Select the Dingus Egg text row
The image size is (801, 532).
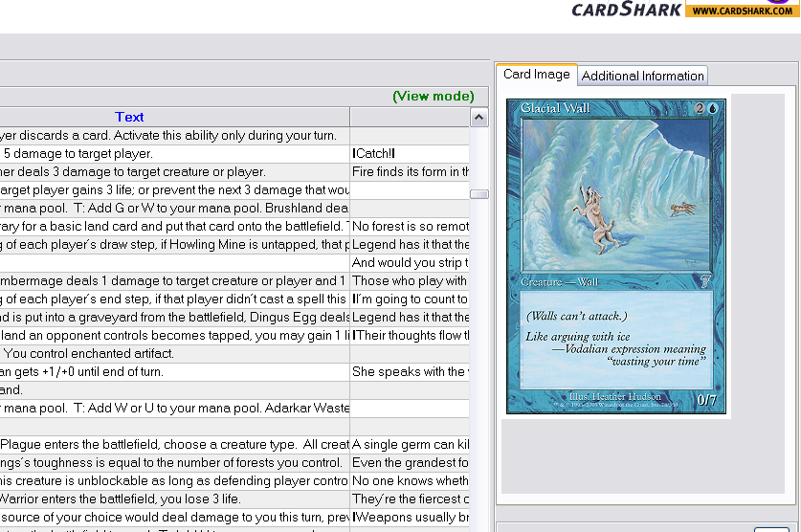point(175,318)
